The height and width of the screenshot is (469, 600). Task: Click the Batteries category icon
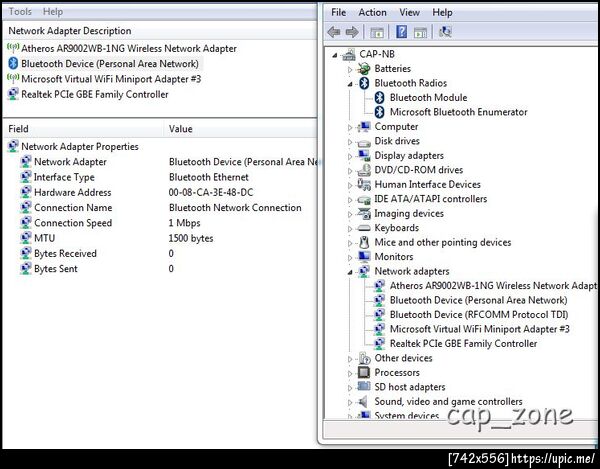click(x=364, y=69)
